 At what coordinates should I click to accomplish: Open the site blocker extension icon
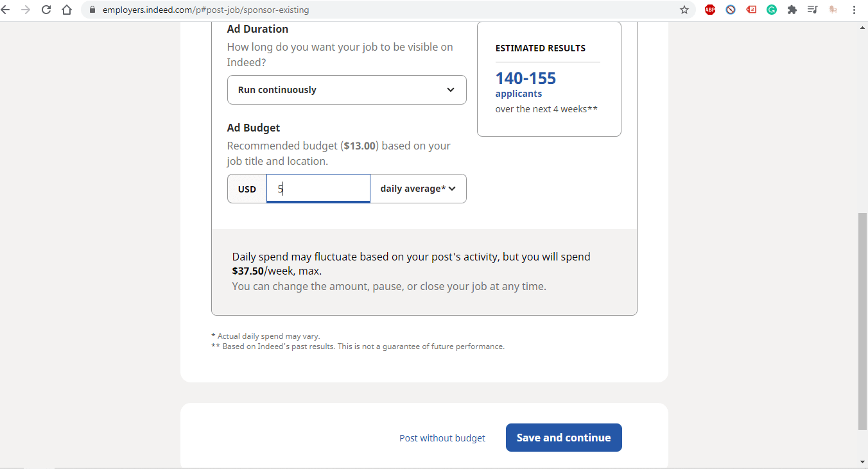click(731, 10)
